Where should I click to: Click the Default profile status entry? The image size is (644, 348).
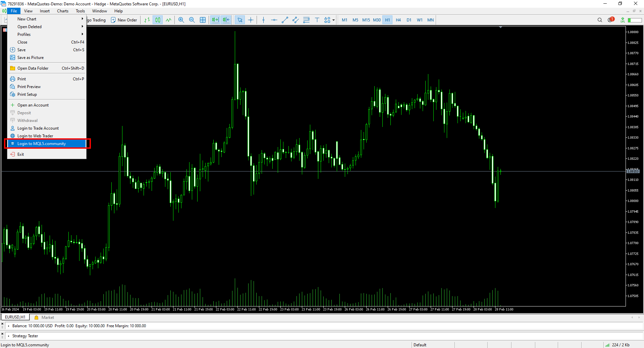(420, 345)
